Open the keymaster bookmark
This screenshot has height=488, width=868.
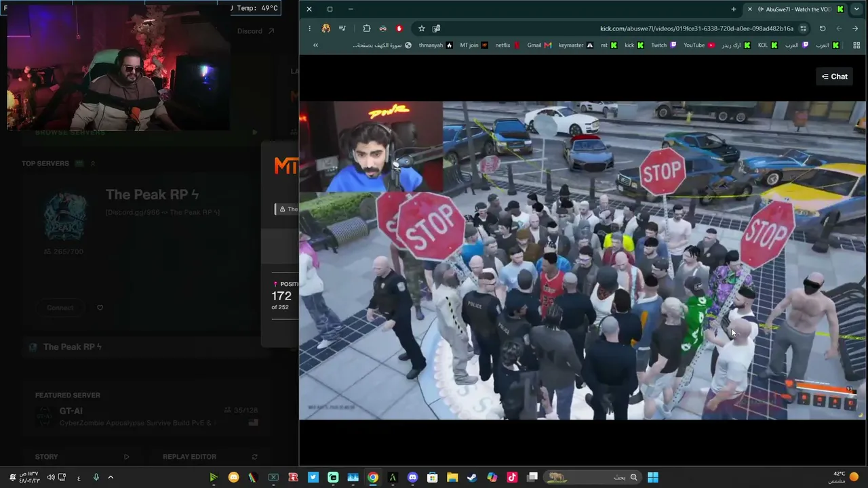(x=576, y=45)
